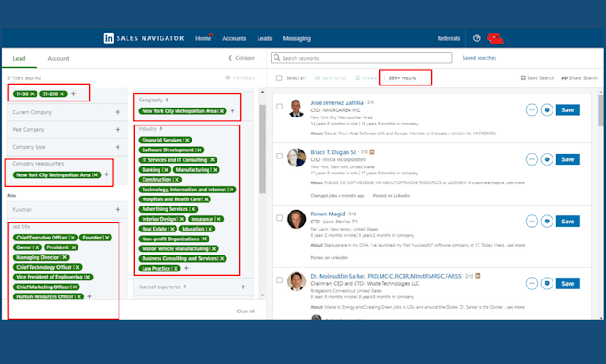606x364 pixels.
Task: Add another Geography filter with plus icon
Action: tap(233, 110)
